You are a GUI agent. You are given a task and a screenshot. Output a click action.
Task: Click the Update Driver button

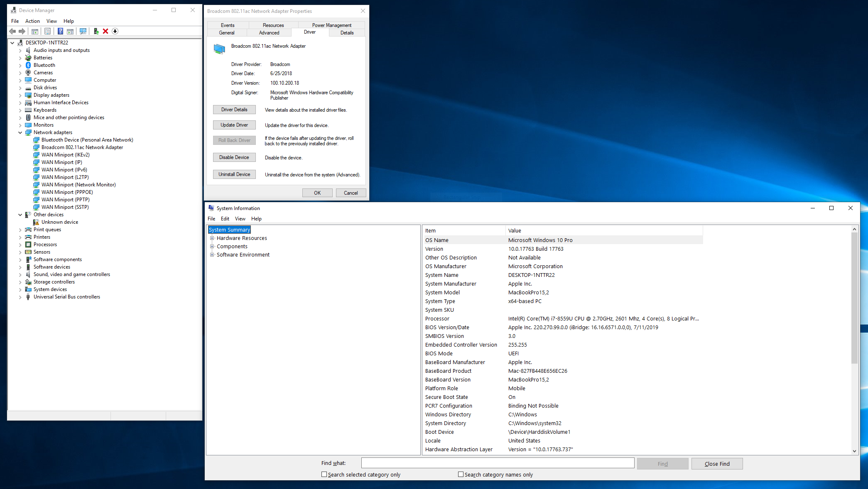pos(234,125)
